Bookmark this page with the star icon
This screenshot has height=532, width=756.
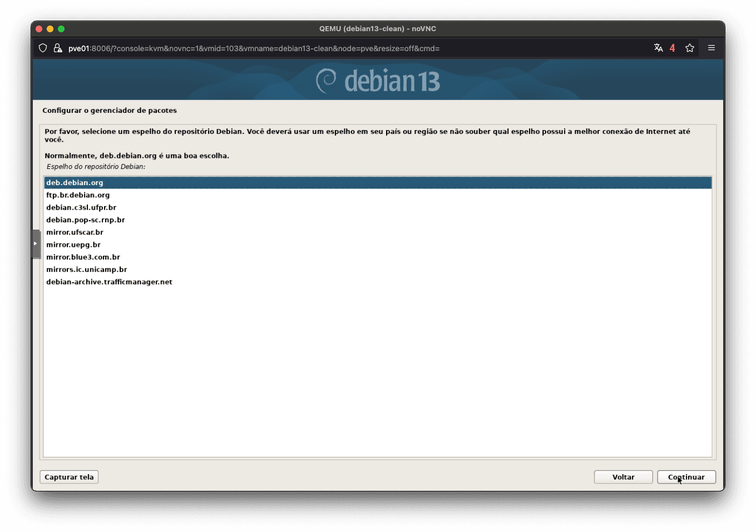690,48
